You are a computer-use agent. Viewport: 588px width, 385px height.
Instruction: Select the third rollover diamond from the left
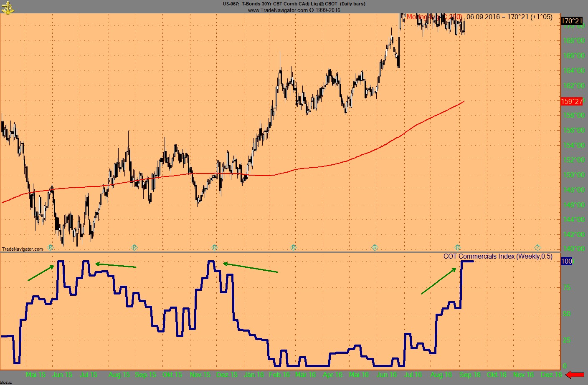[214, 247]
